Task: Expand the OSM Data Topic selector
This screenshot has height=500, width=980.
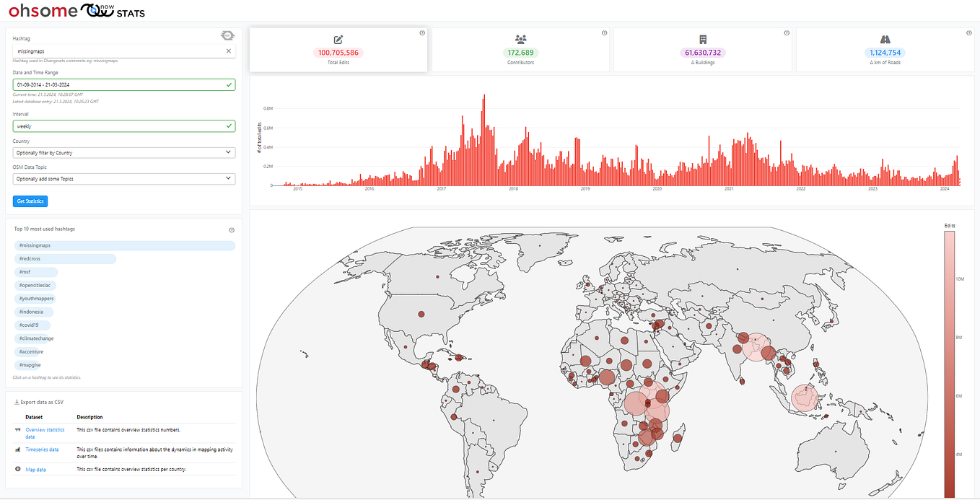Action: 123,178
